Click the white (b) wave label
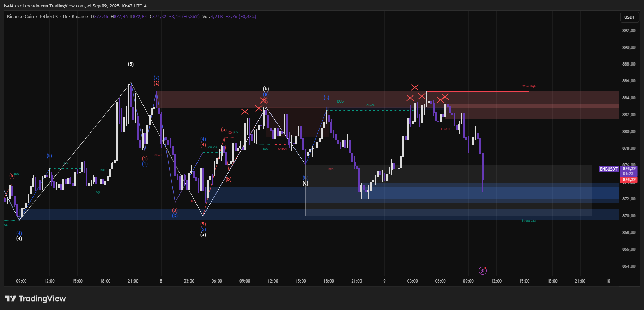The image size is (644, 310). tap(266, 89)
